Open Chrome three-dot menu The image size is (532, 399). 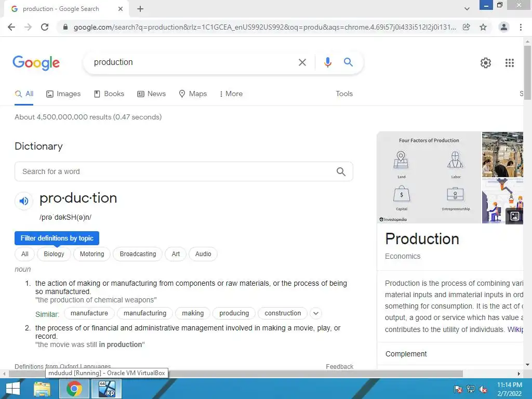pyautogui.click(x=521, y=27)
